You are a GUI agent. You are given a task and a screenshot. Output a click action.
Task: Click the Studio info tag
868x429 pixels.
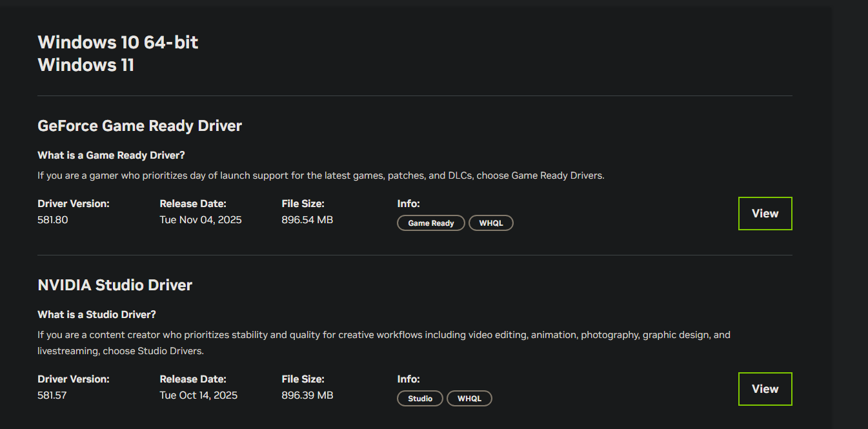pyautogui.click(x=420, y=399)
